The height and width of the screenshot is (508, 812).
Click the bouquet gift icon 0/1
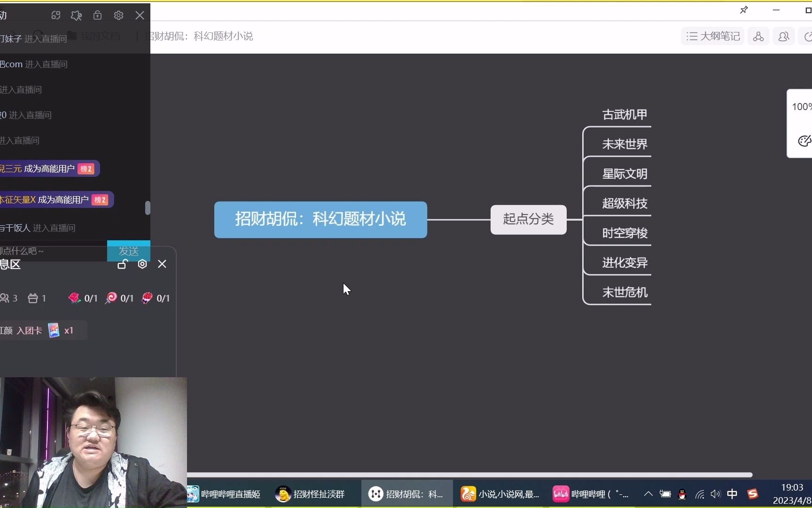pyautogui.click(x=147, y=298)
